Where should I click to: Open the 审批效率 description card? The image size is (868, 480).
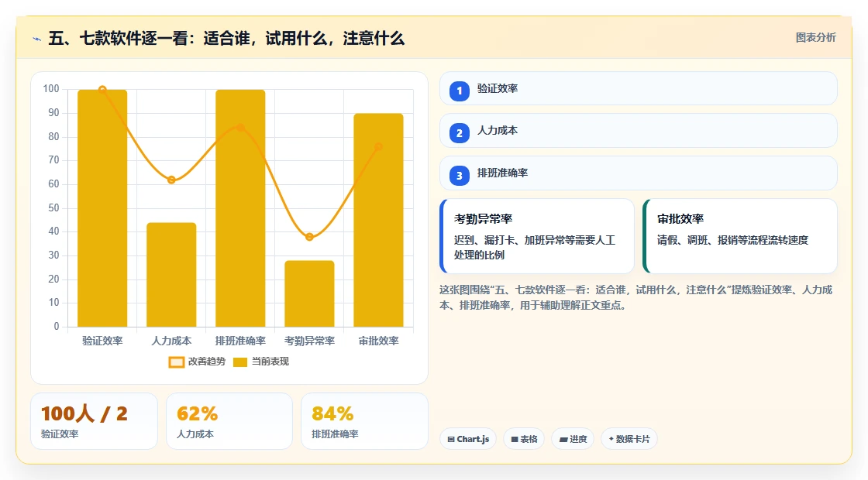tap(740, 236)
